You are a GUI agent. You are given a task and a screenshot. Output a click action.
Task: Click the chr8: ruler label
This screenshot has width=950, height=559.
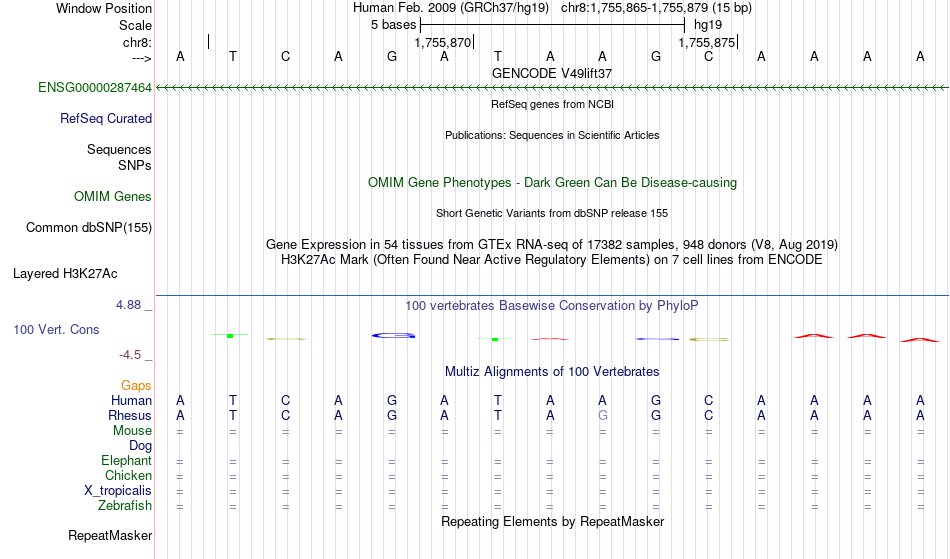137,42
